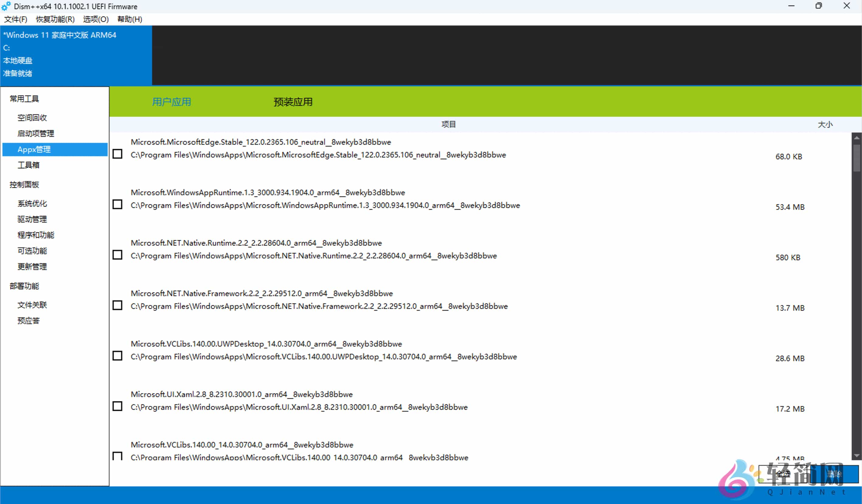Open the 帮助(H) menu
862x504 pixels.
click(130, 19)
